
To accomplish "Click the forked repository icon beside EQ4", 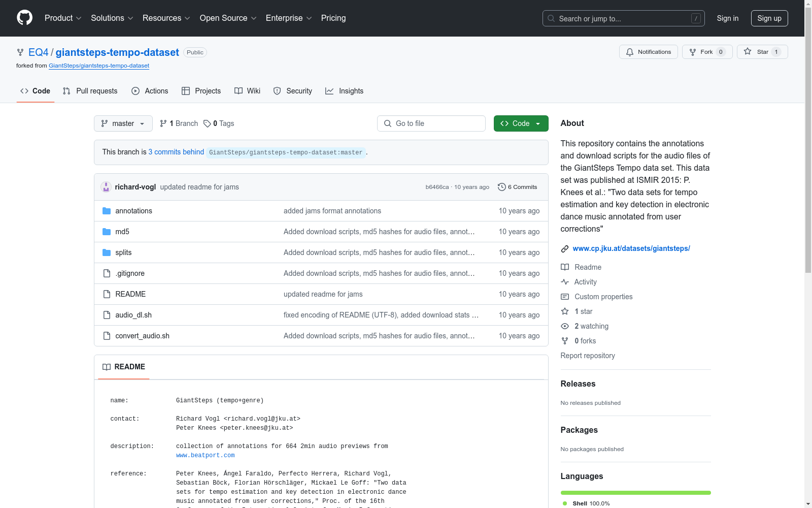I will click(x=20, y=52).
